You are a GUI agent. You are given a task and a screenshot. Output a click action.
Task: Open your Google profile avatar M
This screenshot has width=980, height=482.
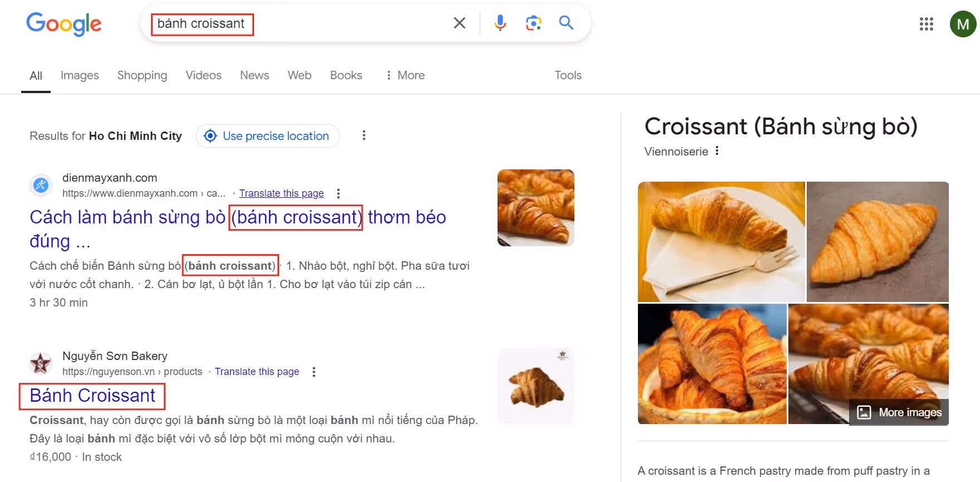(x=963, y=23)
